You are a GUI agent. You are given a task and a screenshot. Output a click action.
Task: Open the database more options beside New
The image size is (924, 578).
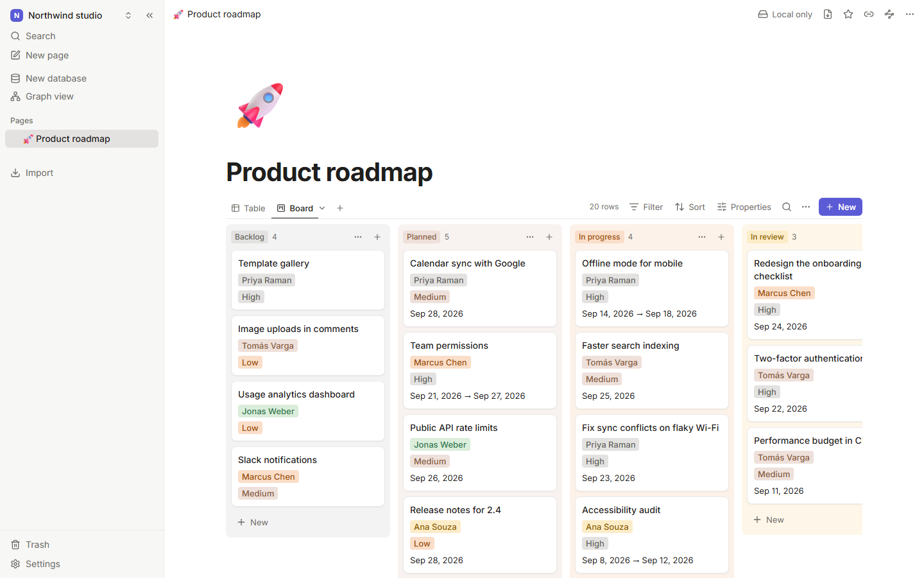(x=806, y=207)
